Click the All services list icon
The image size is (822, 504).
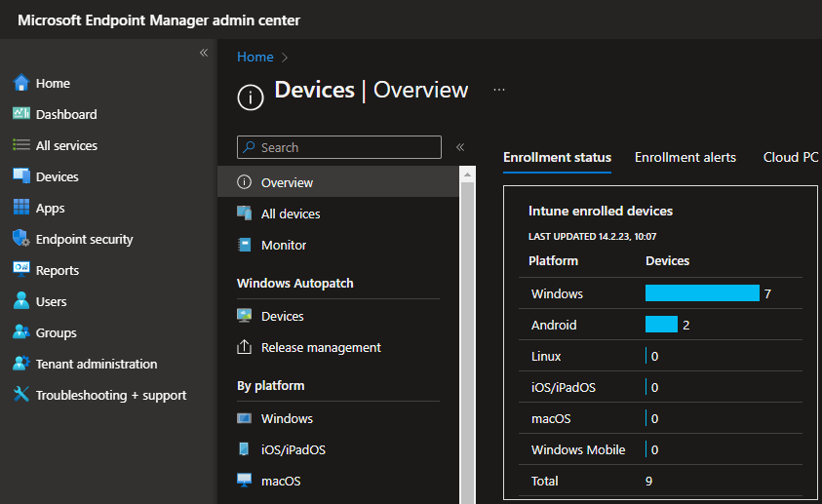tap(20, 145)
